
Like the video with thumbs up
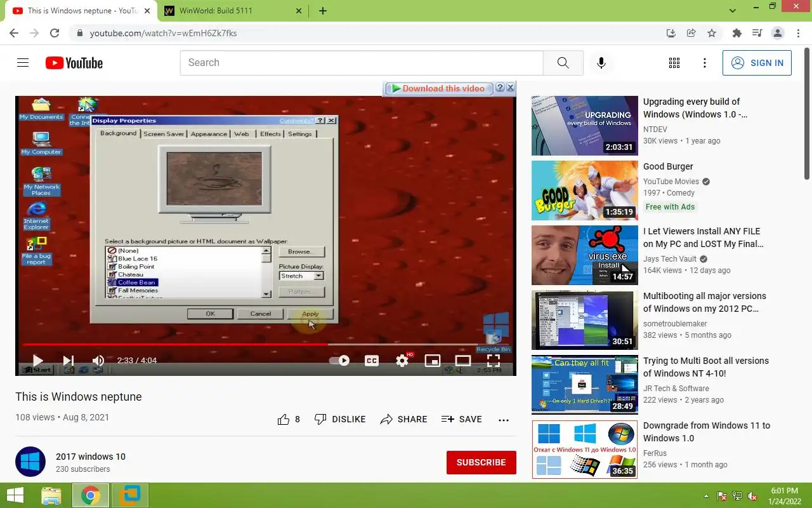pos(289,419)
